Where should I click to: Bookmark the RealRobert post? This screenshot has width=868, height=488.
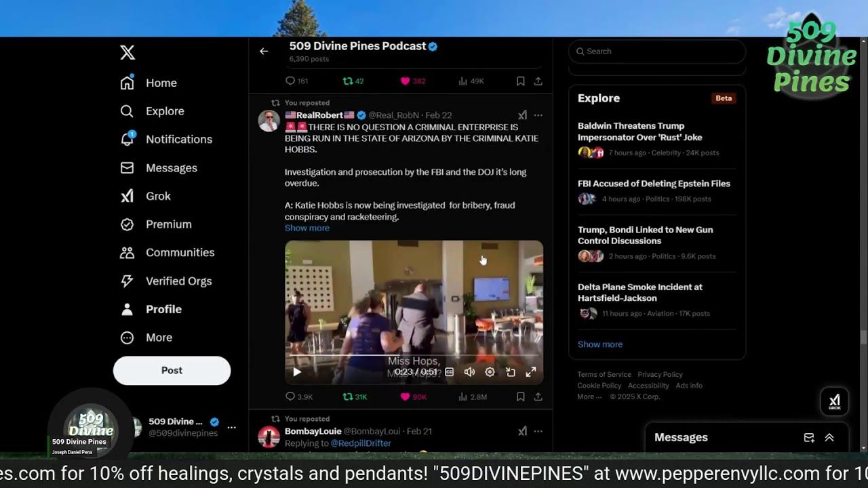coord(520,396)
